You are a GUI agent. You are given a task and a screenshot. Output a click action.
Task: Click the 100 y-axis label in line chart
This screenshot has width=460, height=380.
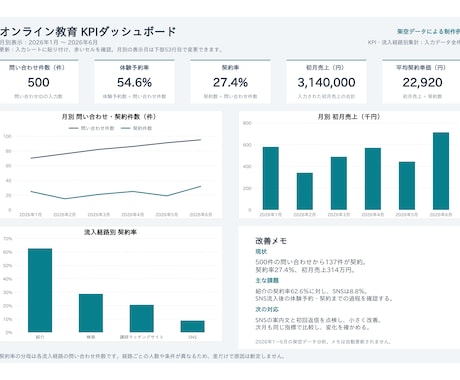click(x=7, y=136)
